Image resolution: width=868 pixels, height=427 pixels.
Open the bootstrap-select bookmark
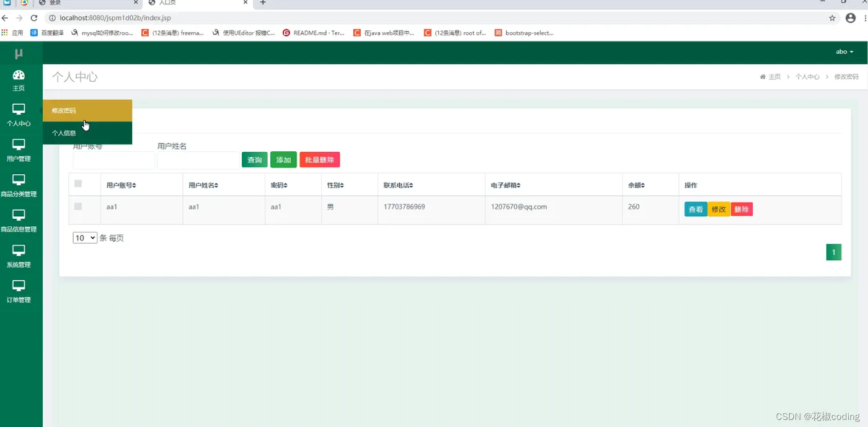click(525, 33)
